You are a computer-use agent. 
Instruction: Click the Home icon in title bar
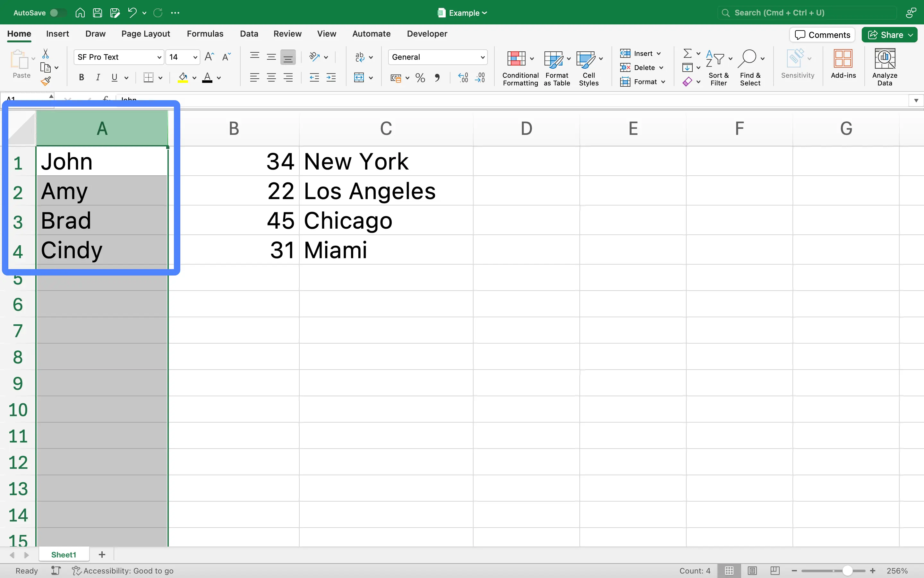coord(80,13)
